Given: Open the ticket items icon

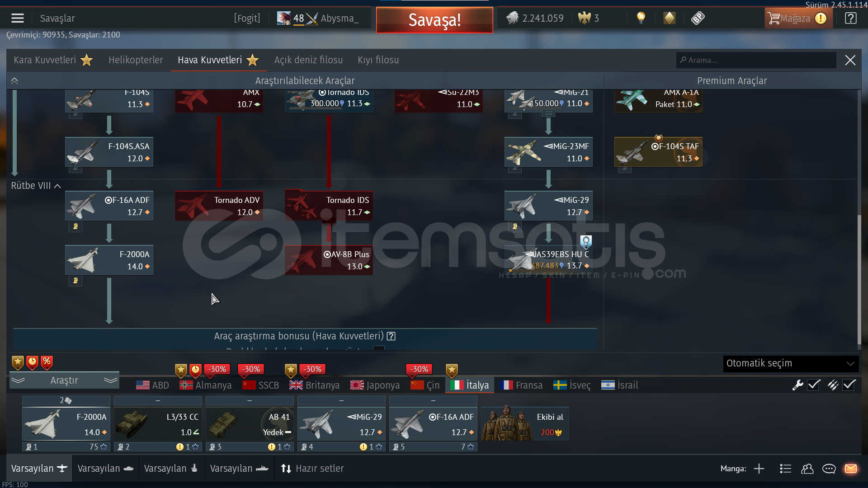Looking at the screenshot, I should (698, 18).
